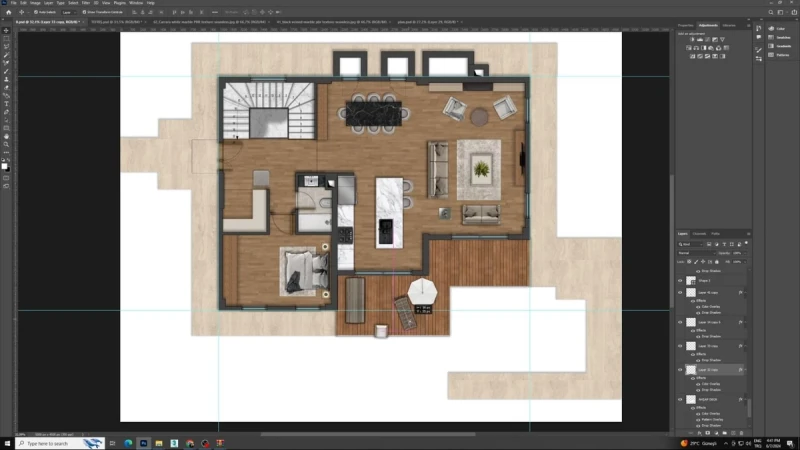Hide the Shape 2 layer

point(680,281)
